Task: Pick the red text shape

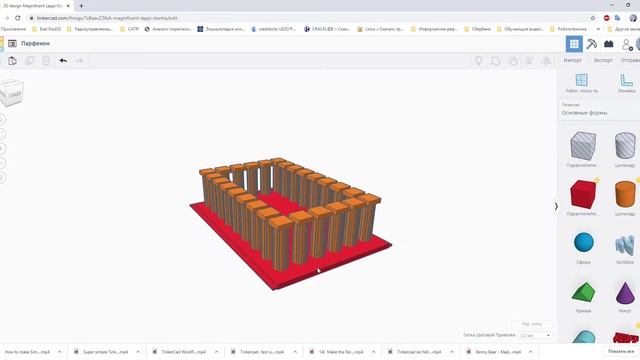Action: pyautogui.click(x=626, y=338)
